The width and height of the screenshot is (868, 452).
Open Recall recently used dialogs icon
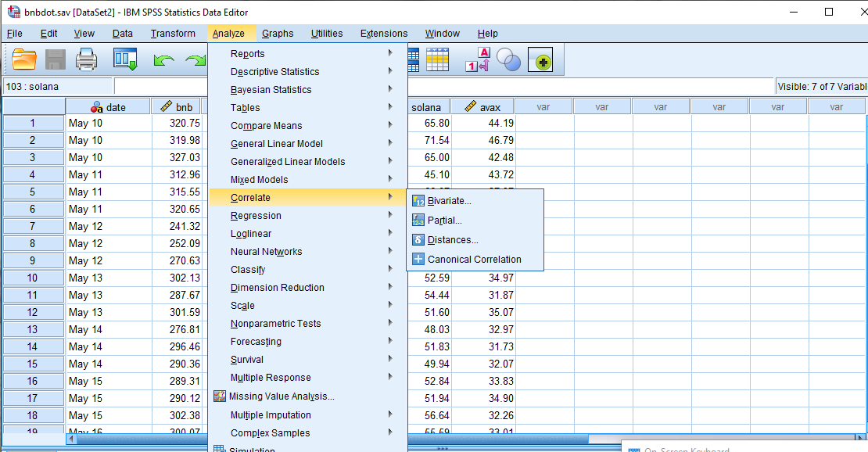point(125,59)
